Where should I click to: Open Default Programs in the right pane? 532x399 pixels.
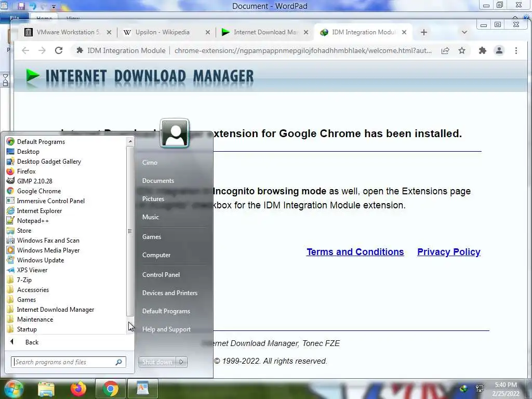click(166, 311)
